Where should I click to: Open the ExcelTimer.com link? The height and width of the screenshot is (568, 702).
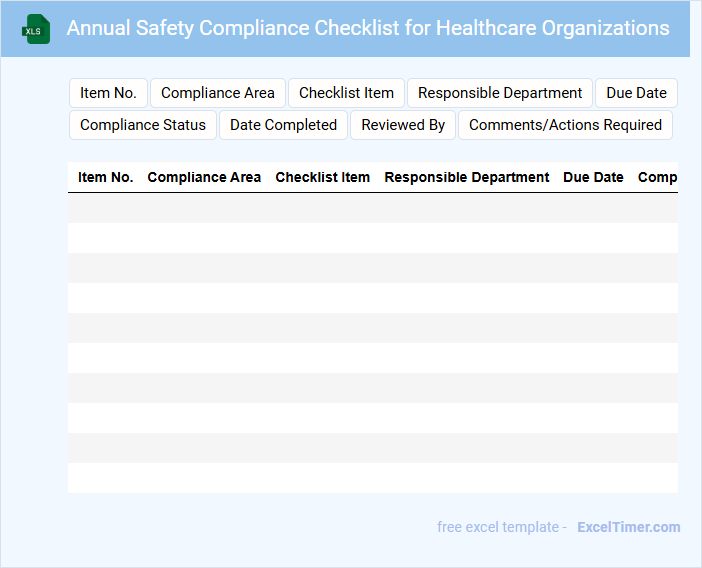tap(628, 527)
